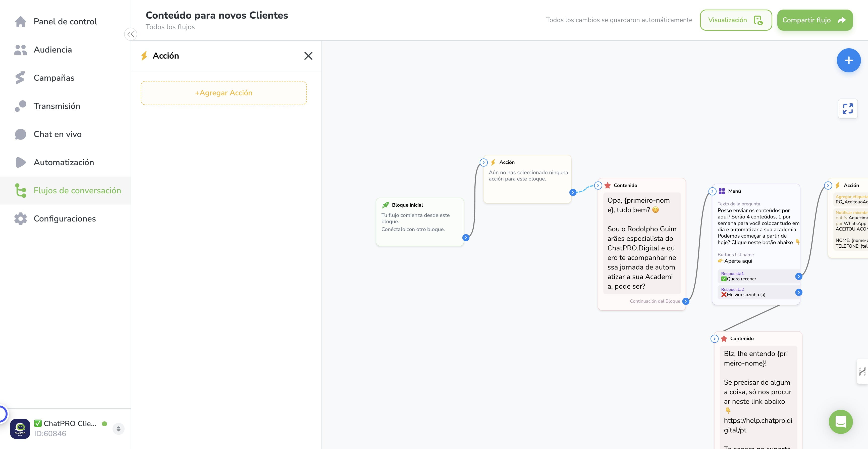Open Chat en vivo
868x449 pixels.
pyautogui.click(x=57, y=134)
